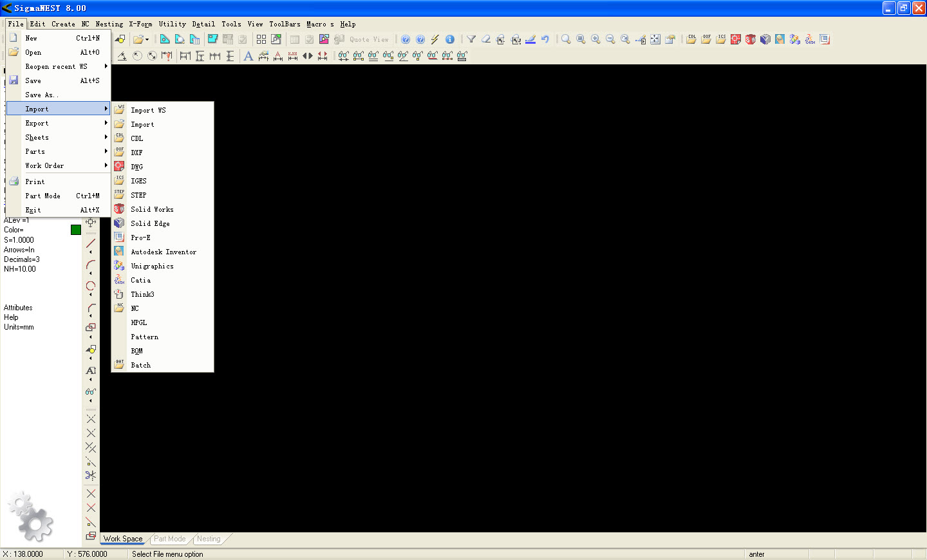
Task: Choose HPGL import option
Action: click(x=162, y=322)
